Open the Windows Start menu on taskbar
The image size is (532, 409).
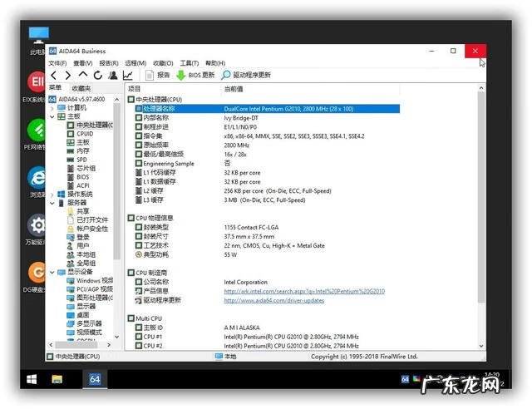coord(32,379)
